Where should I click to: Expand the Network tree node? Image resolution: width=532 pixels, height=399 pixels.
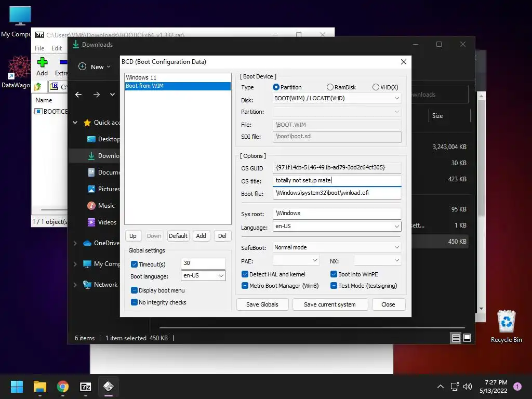tap(75, 285)
